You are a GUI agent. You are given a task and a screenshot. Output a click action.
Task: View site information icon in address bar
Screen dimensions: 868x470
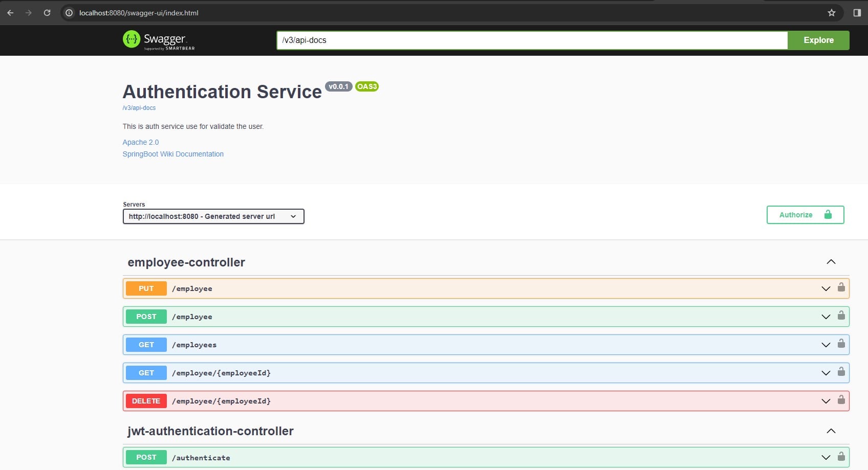pyautogui.click(x=69, y=13)
